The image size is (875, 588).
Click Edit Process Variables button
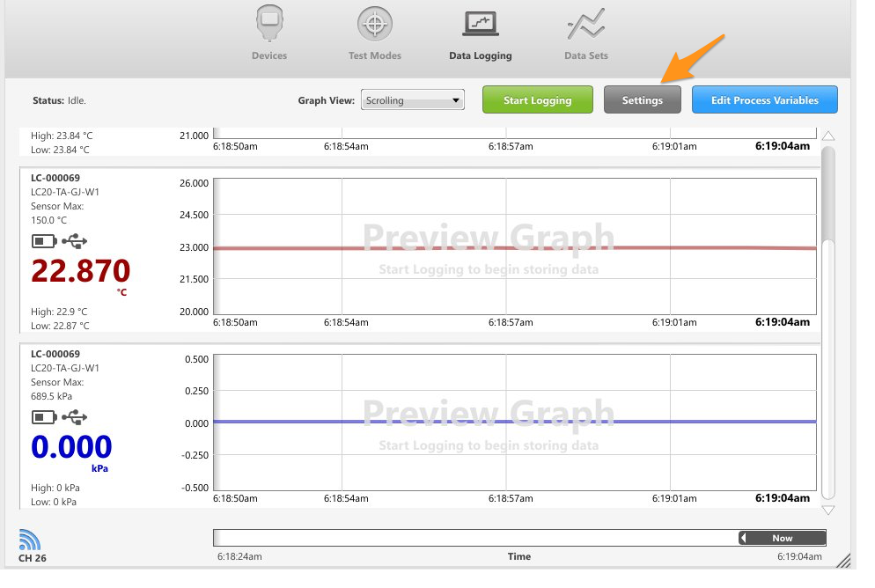coord(764,99)
